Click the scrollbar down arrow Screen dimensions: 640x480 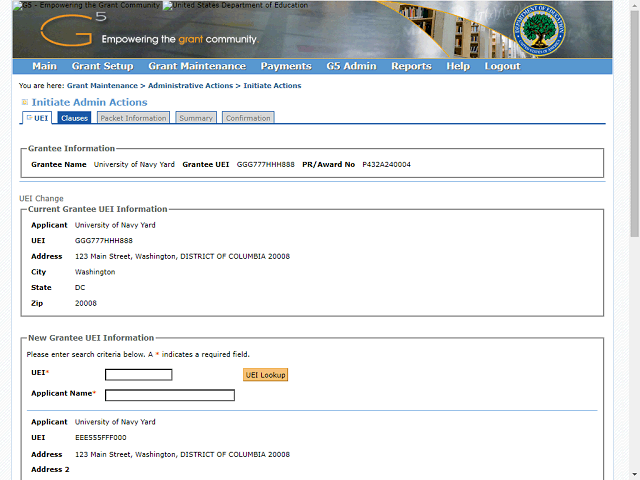point(635,476)
